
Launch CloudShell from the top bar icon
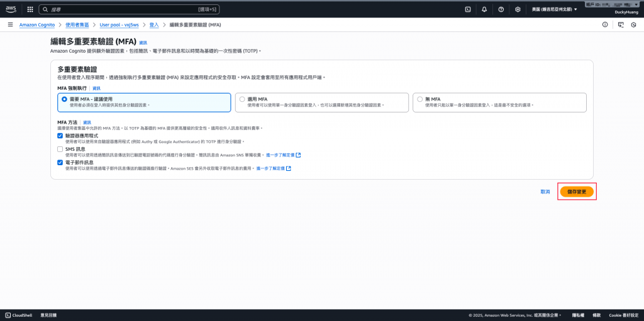pos(467,9)
